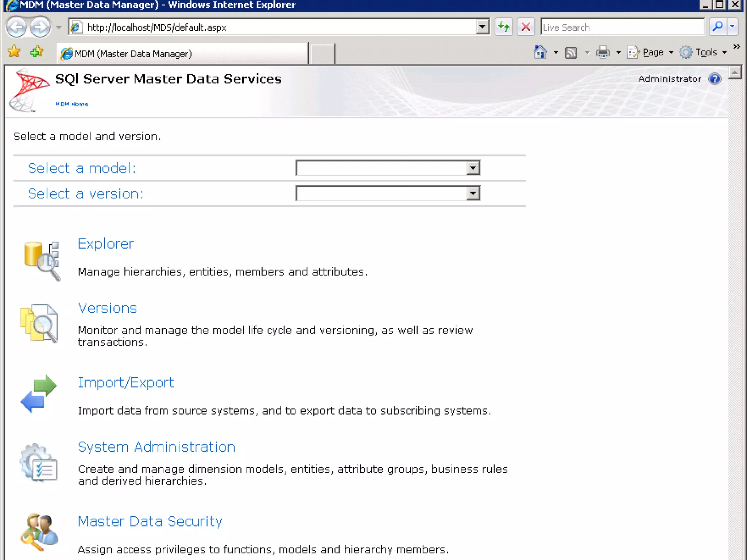Expand the Feeds dropdown arrow
The height and width of the screenshot is (560, 747).
point(587,52)
